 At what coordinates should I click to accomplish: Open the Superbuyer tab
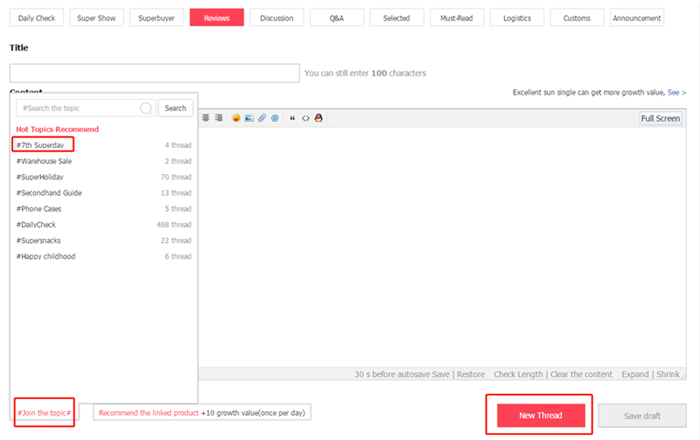coord(155,18)
